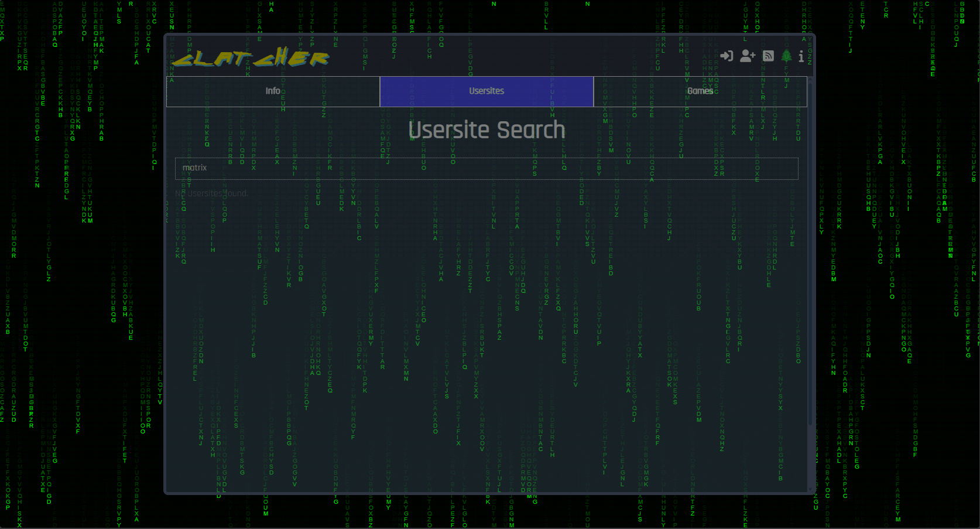
Task: Click the green tree icon
Action: pos(786,56)
